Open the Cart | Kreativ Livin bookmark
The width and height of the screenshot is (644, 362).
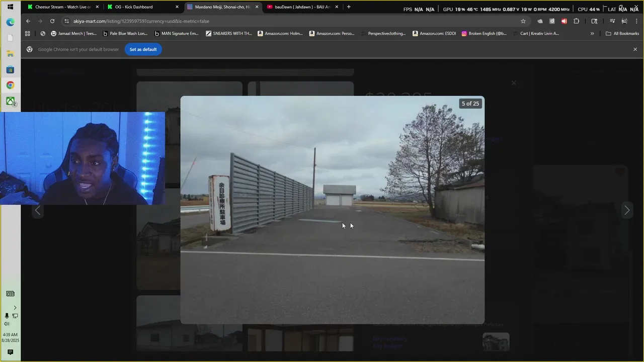pos(536,34)
